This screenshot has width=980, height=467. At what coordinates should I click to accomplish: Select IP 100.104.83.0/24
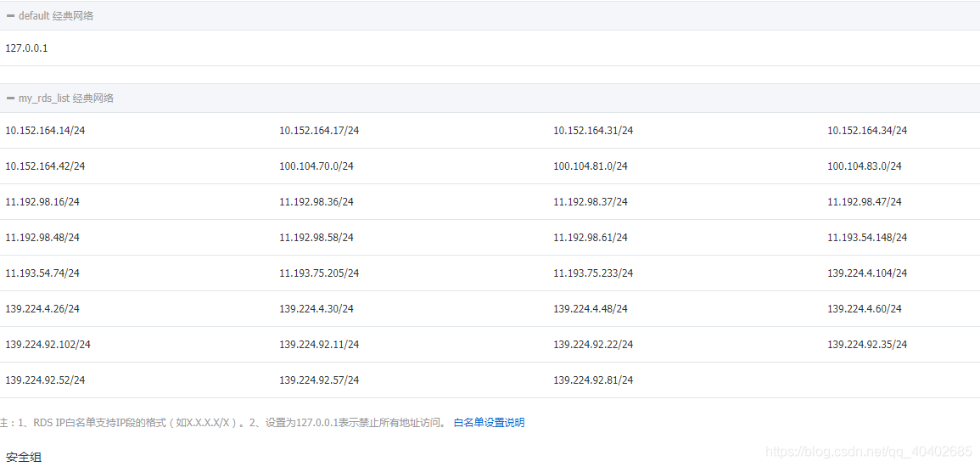coord(865,166)
